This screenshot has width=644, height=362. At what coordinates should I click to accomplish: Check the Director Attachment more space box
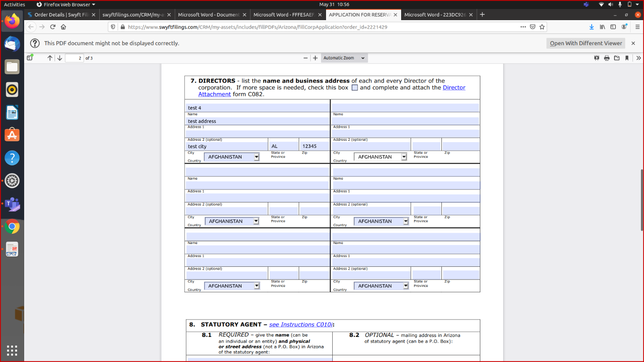[x=355, y=88]
